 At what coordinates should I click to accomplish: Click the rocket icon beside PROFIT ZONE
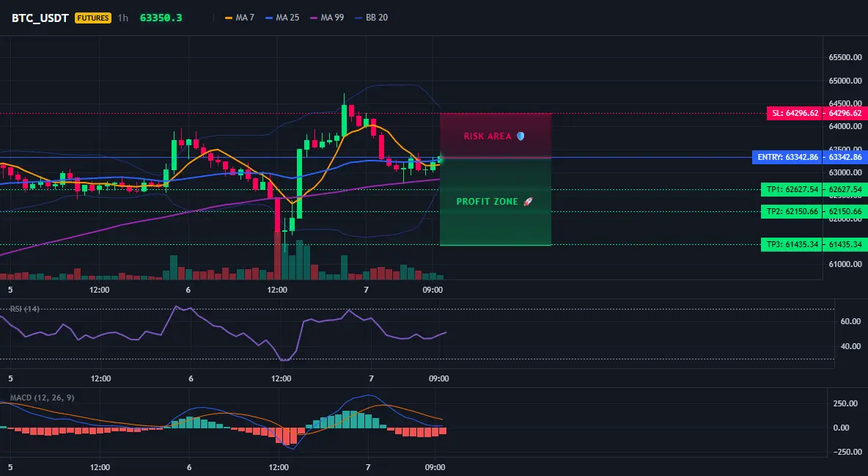(x=528, y=202)
